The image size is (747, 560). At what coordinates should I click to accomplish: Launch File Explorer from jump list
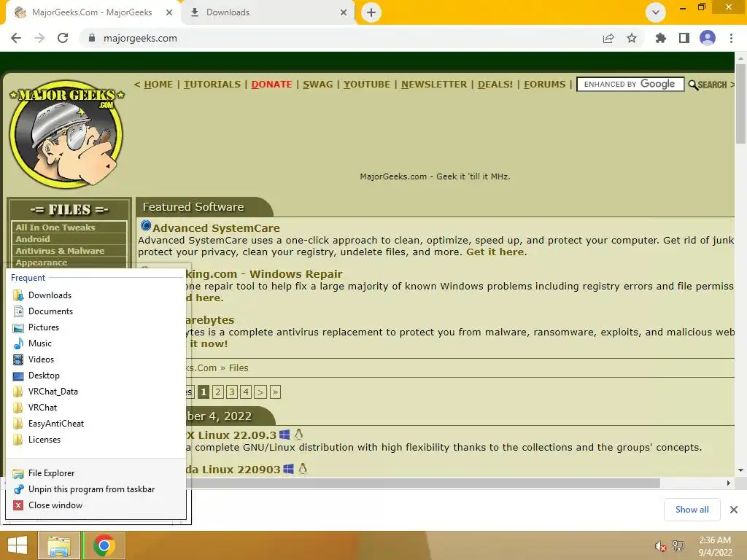(96, 473)
